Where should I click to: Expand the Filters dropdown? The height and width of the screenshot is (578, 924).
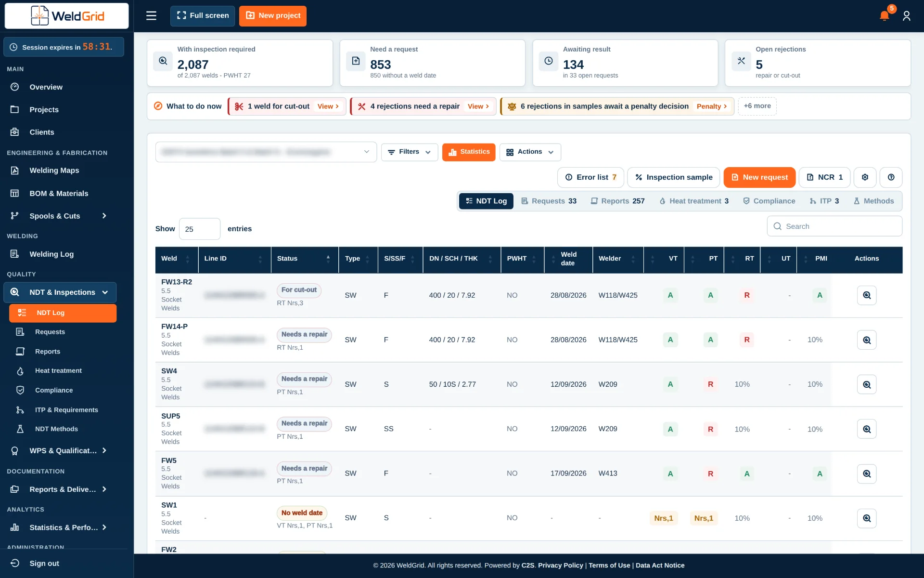(410, 152)
